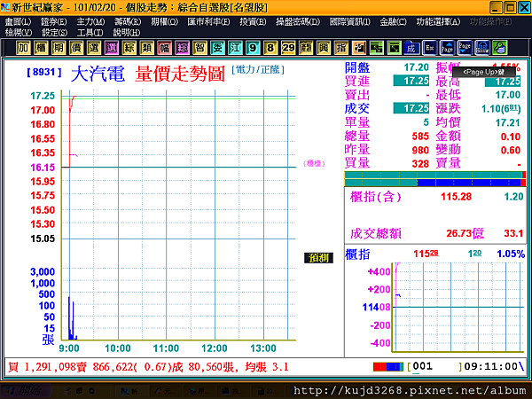Image resolution: width=532 pixels, height=399 pixels.
Task: Open the 主力(M) menu
Action: [90, 22]
